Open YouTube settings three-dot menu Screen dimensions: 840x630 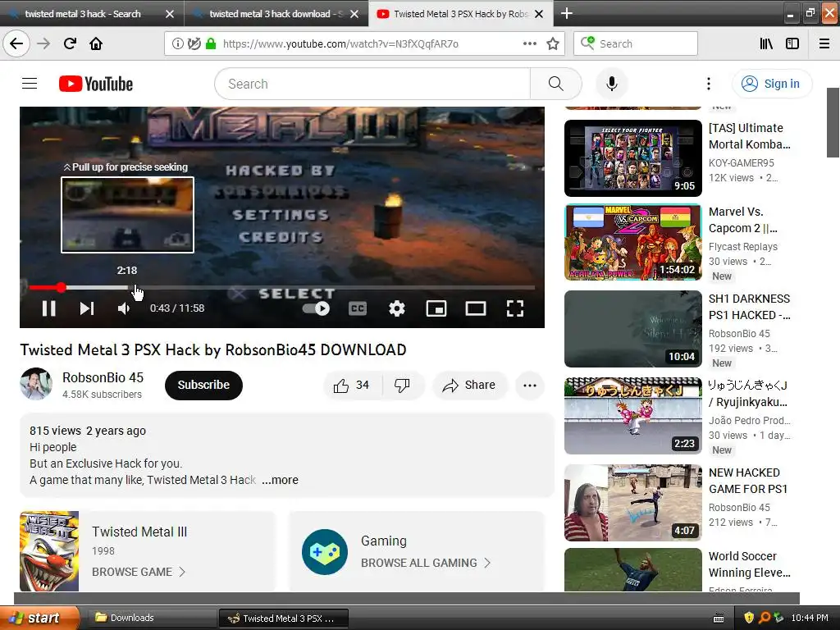pyautogui.click(x=708, y=84)
